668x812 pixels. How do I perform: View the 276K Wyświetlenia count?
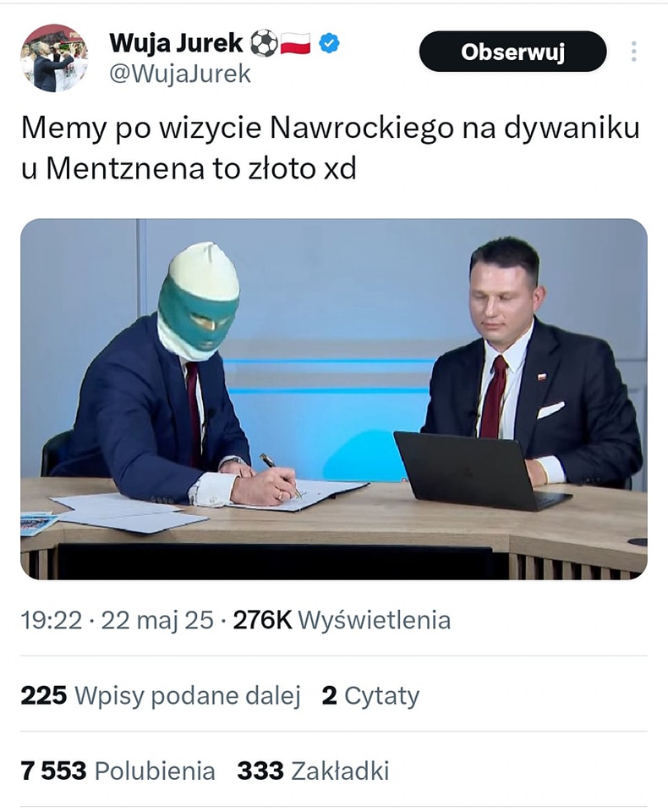[342, 620]
